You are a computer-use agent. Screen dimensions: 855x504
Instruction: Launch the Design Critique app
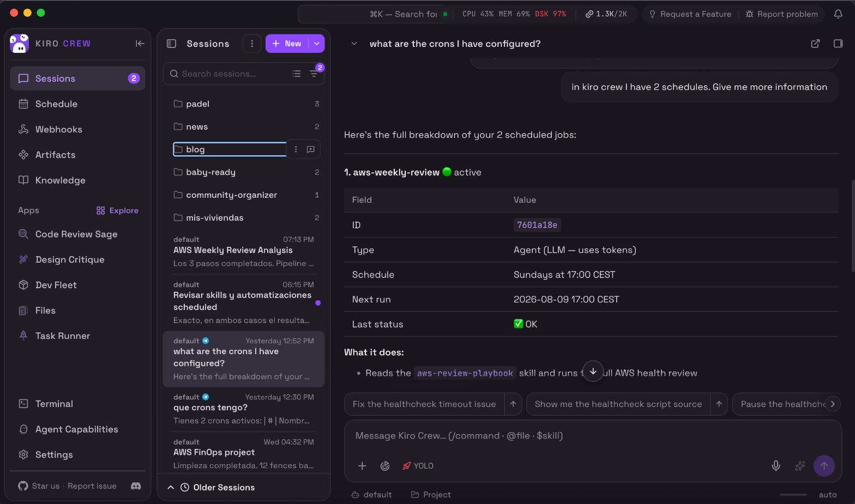(x=77, y=260)
